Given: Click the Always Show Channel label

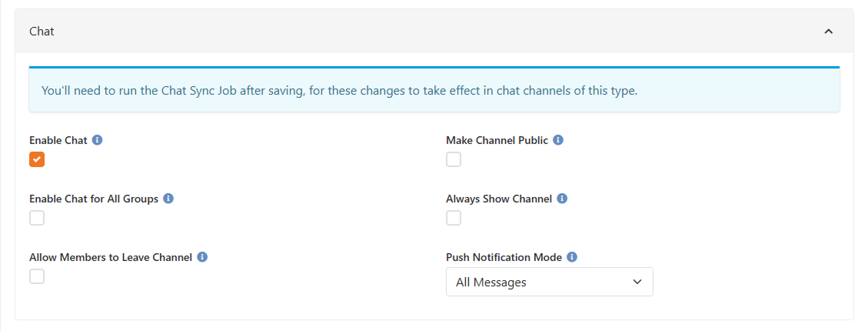Looking at the screenshot, I should point(499,199).
